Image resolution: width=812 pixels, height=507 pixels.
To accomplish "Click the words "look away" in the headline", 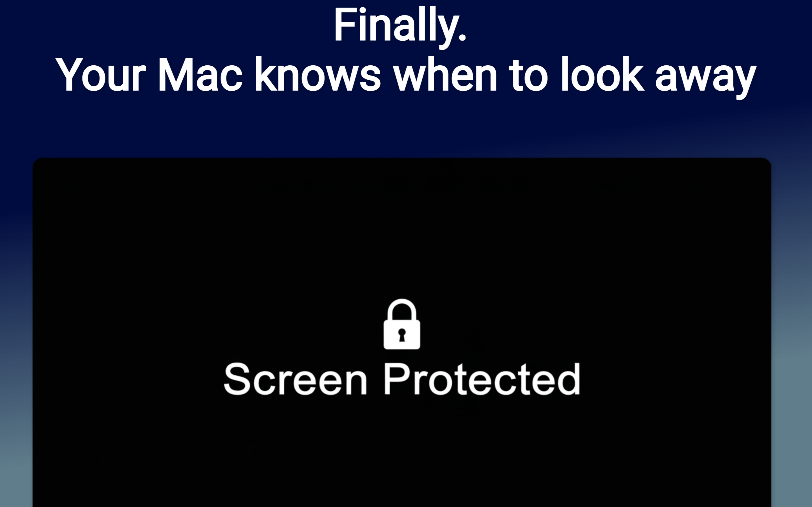I will click(x=659, y=77).
